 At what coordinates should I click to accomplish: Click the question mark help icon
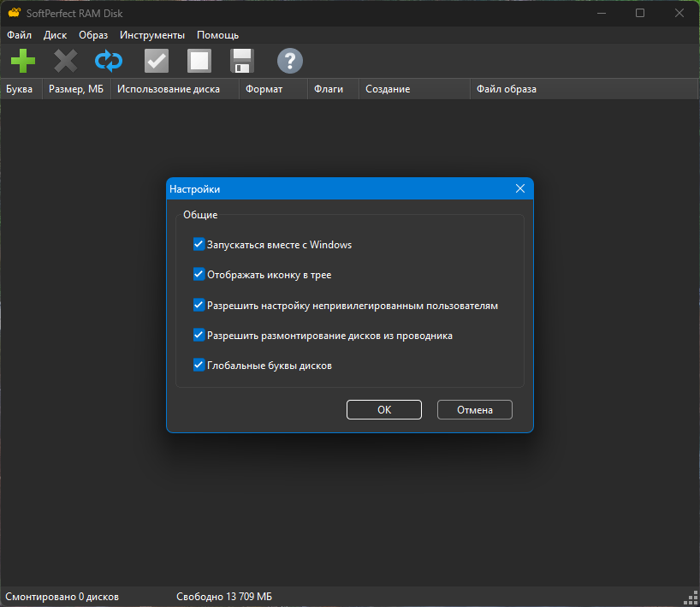[290, 61]
